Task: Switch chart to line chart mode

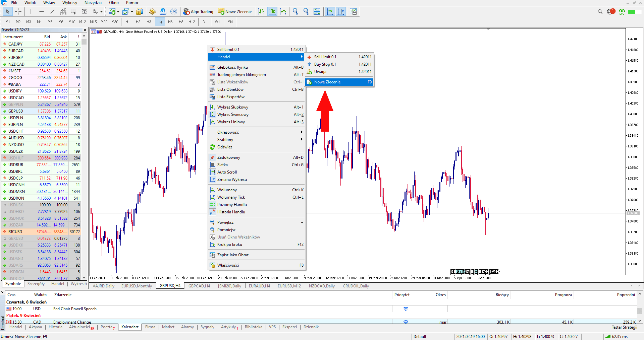Action: pyautogui.click(x=283, y=11)
